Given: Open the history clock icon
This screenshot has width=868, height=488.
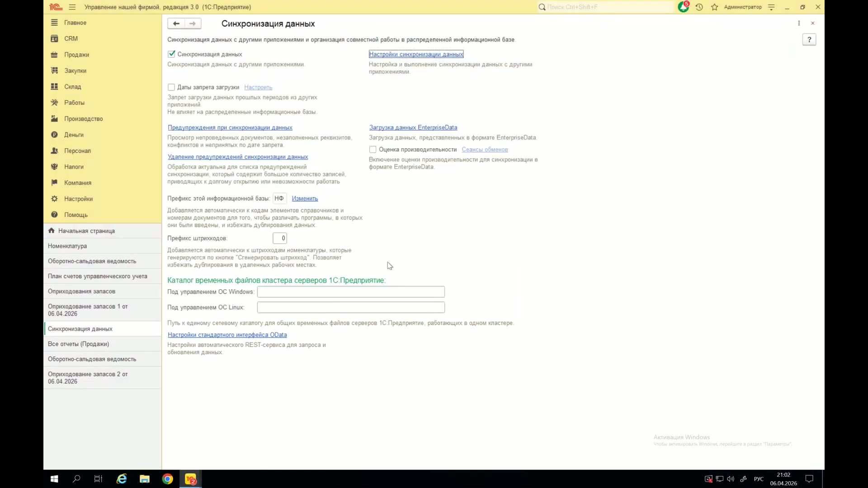Looking at the screenshot, I should coord(699,7).
